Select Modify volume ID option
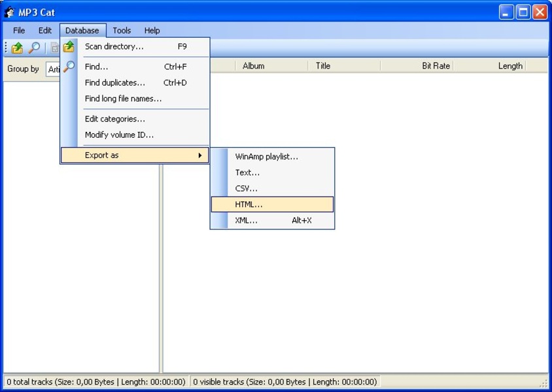Viewport: 552px width, 392px height. point(119,135)
